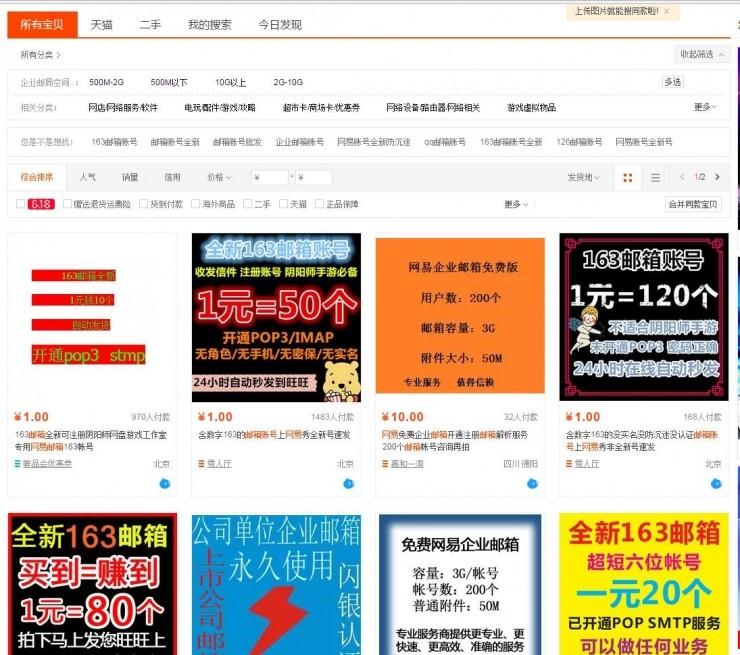
Task: Search suggestion 163邮箱账号
Action: [x=114, y=142]
